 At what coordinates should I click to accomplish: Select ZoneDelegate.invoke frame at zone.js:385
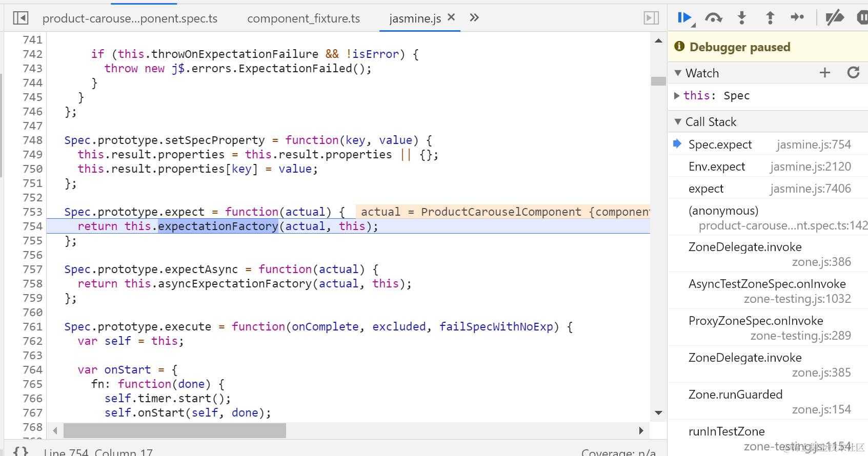768,365
